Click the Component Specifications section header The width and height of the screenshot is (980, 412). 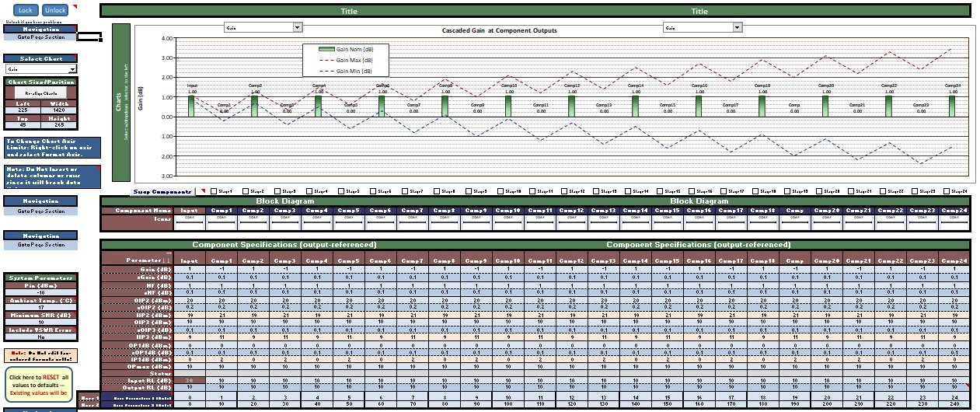coord(284,245)
